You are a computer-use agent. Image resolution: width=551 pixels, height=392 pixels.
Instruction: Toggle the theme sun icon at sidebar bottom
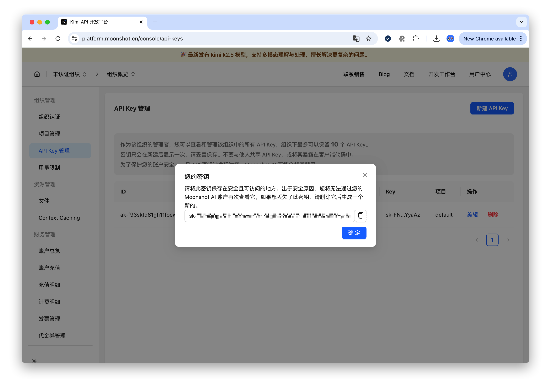(34, 361)
